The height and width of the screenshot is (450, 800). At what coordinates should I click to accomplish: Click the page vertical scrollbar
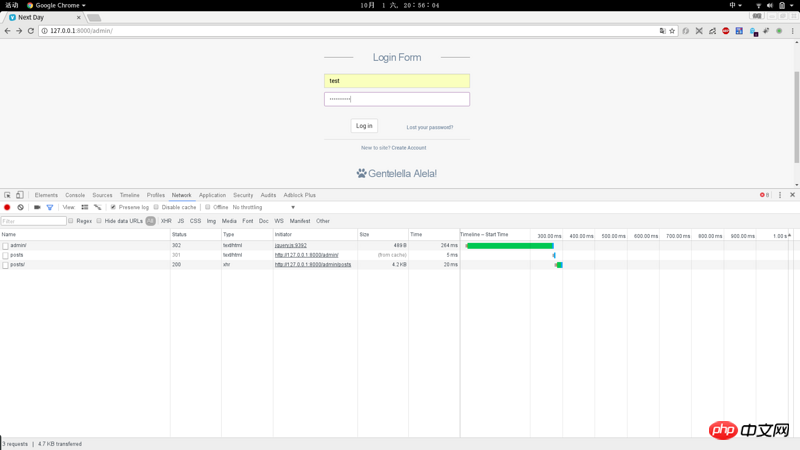click(x=796, y=117)
